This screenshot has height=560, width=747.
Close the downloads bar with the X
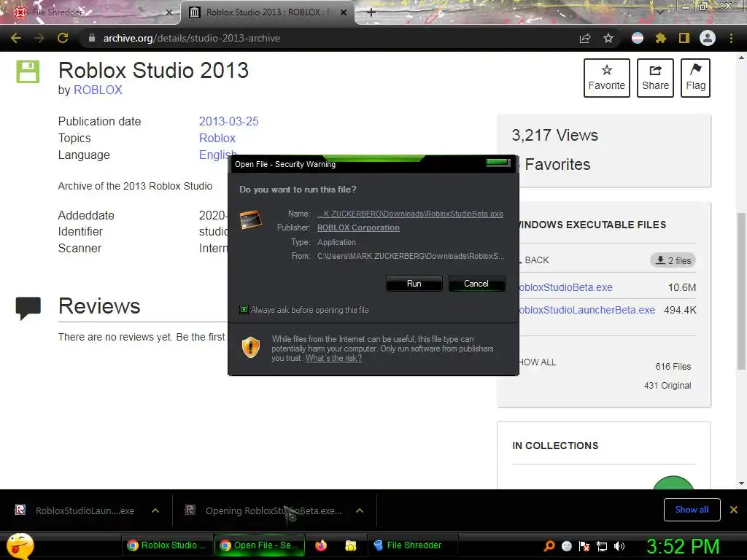coord(734,510)
